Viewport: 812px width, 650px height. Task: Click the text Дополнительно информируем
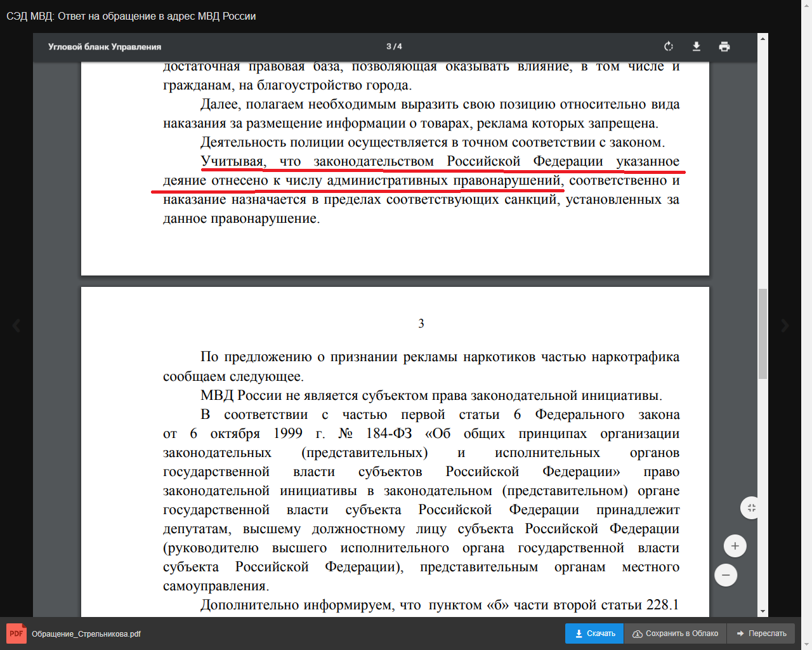click(x=297, y=605)
